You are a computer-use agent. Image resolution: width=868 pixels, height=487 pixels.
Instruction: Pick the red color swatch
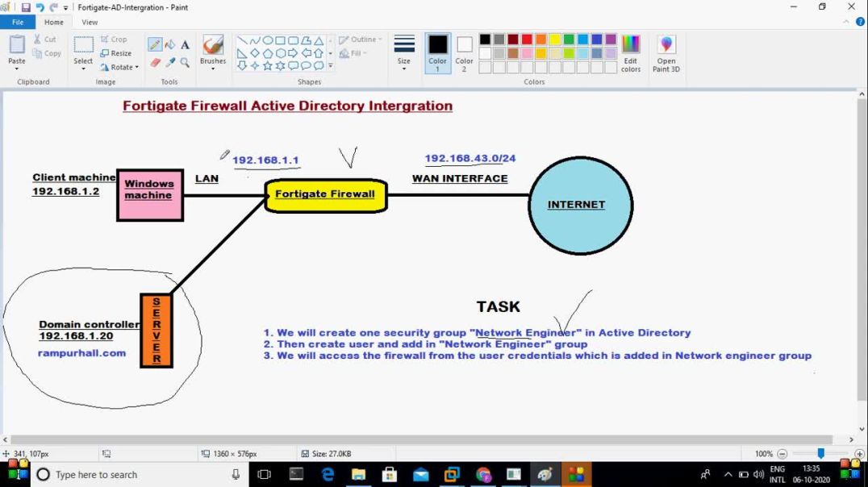(x=527, y=40)
